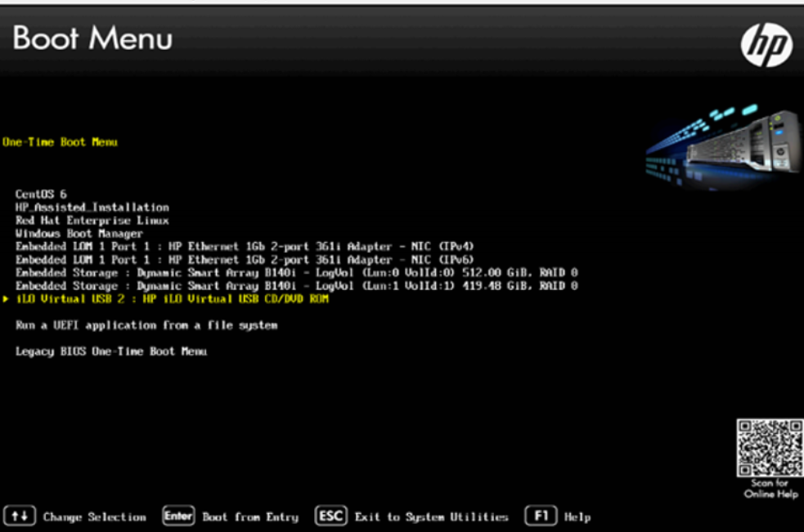Click Exit to System Utilities label
This screenshot has height=532, width=804.
pyautogui.click(x=432, y=517)
